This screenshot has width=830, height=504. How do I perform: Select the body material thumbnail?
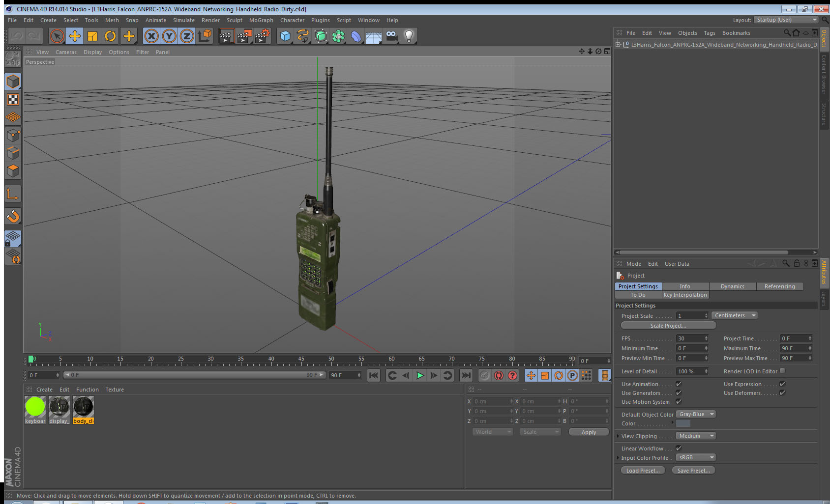click(83, 410)
